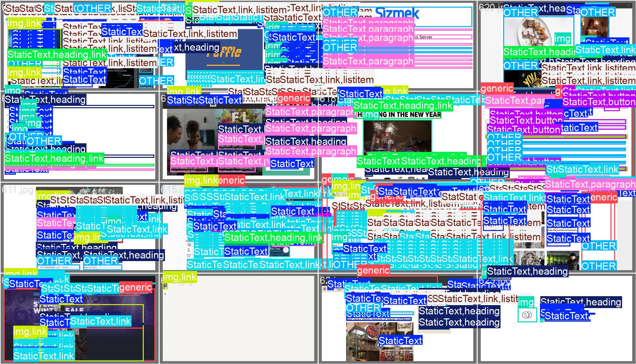The height and width of the screenshot is (364, 636).
Task: Select the RADIO navigation item
Action: tap(133, 20)
